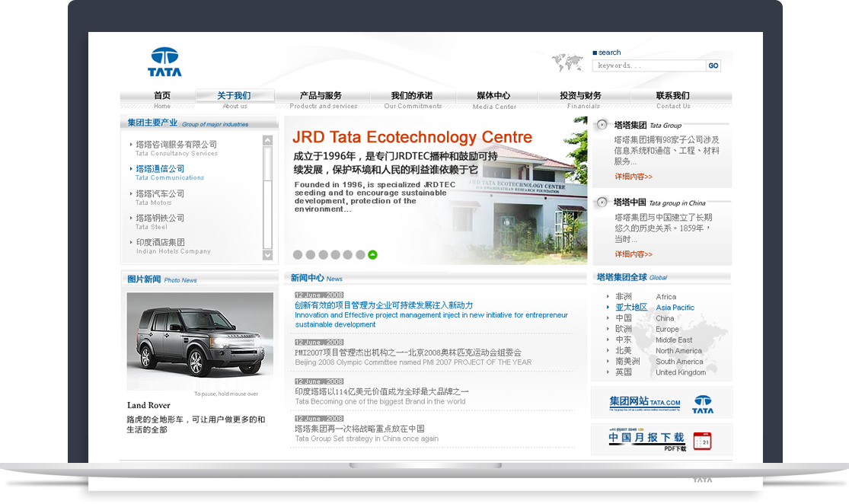Screen dimensions: 849x504
Task: Open 详细内容>> under Tata Group
Action: click(x=633, y=177)
